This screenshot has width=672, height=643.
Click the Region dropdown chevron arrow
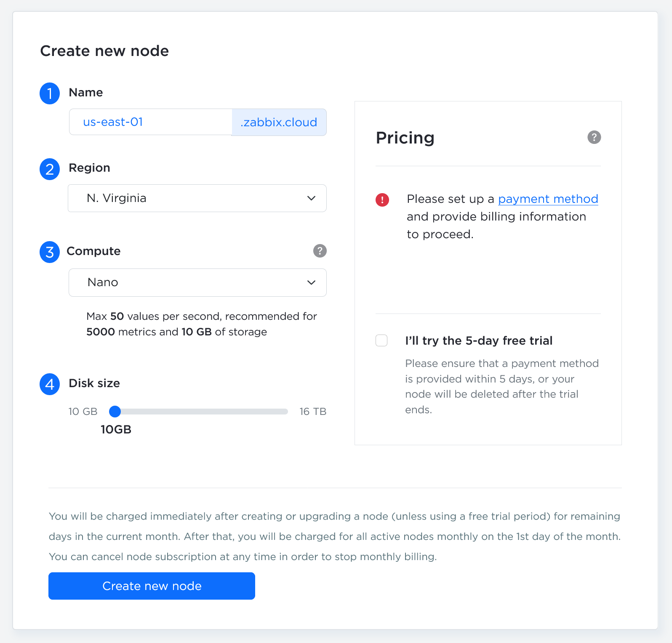tap(311, 198)
